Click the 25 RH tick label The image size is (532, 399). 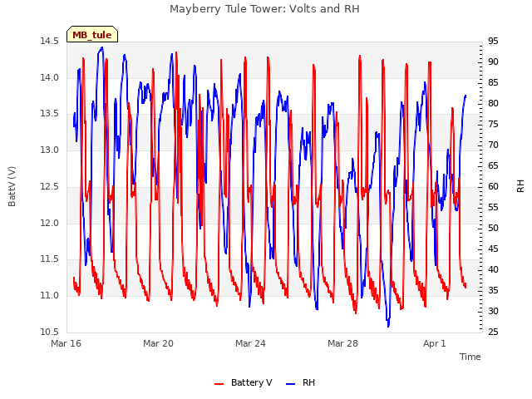click(x=493, y=332)
